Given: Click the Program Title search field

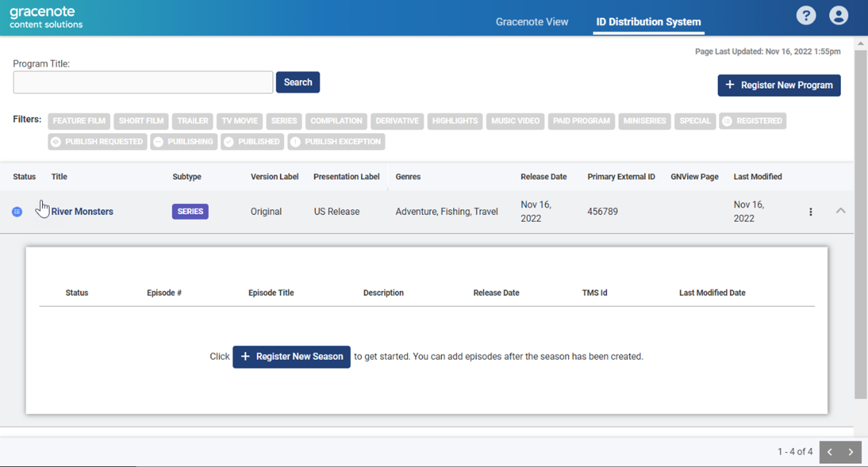Looking at the screenshot, I should (143, 82).
